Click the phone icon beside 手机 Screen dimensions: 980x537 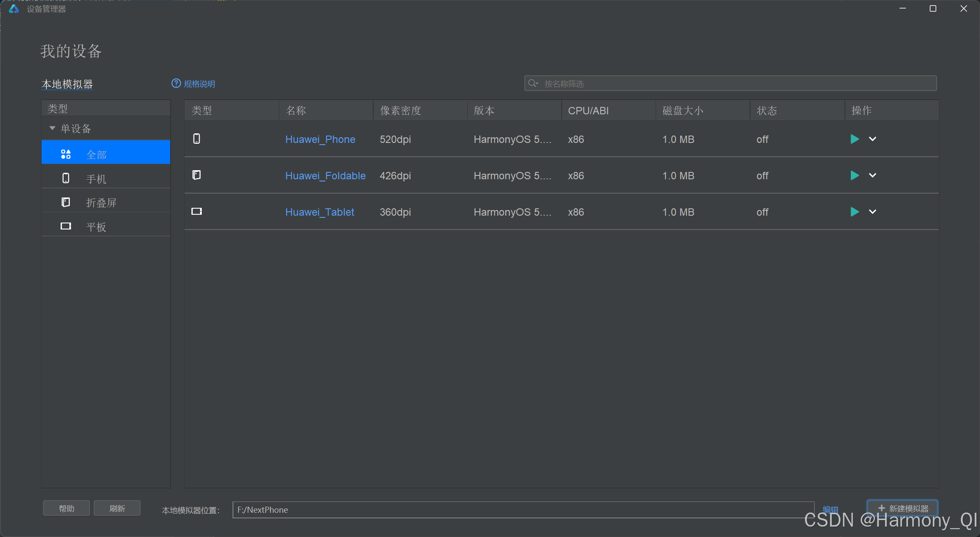coord(66,178)
